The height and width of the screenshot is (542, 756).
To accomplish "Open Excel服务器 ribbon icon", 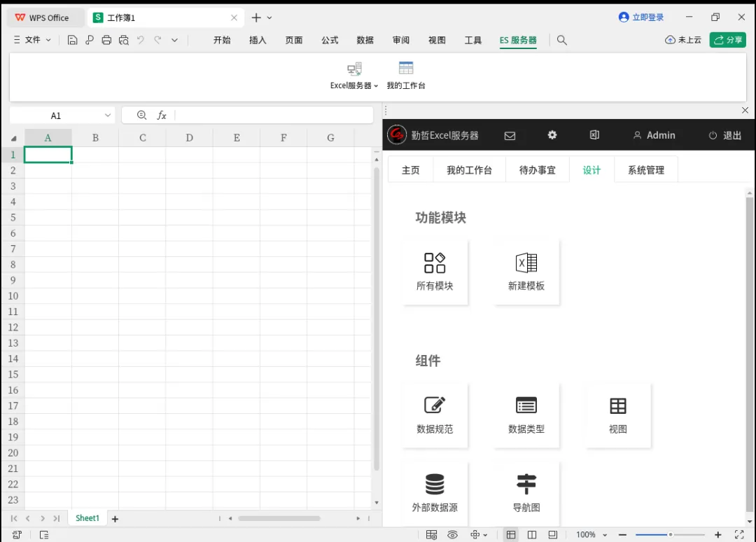I will coord(354,76).
